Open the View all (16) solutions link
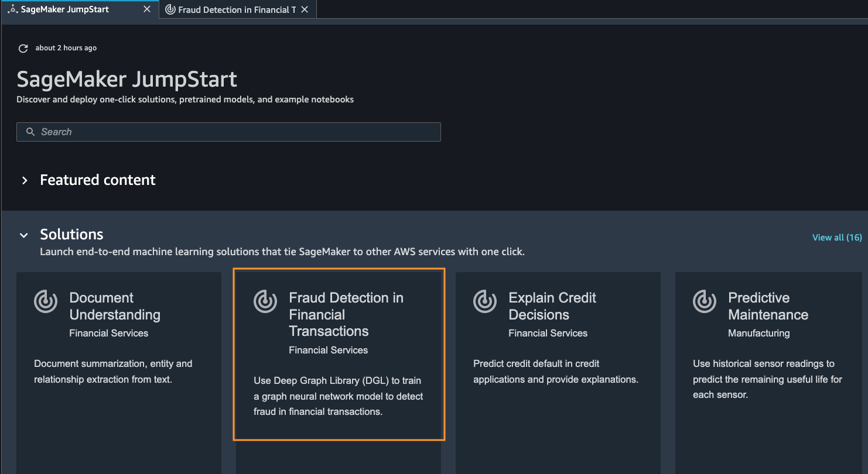Screen dimensions: 868x474 point(837,238)
